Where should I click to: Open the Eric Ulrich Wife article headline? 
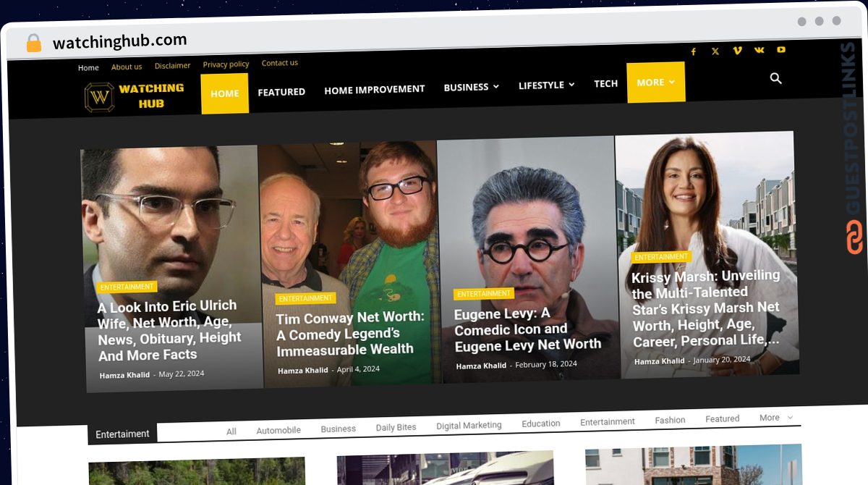pyautogui.click(x=169, y=330)
